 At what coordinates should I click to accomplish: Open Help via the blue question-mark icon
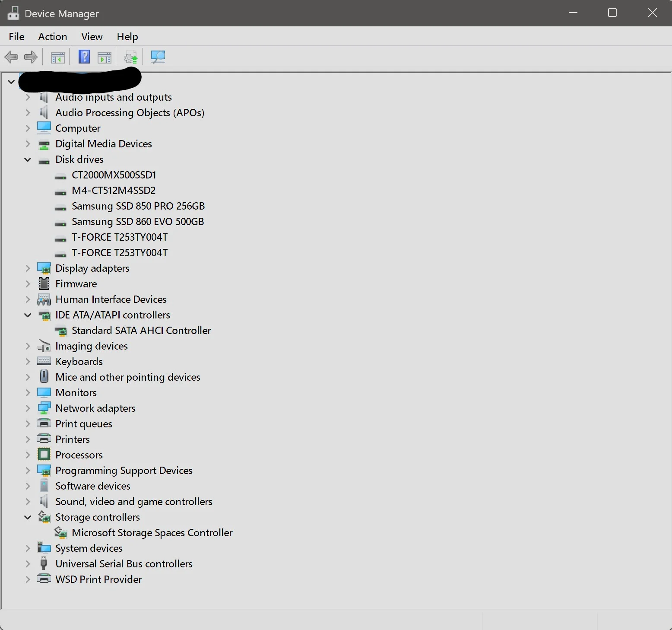click(84, 57)
